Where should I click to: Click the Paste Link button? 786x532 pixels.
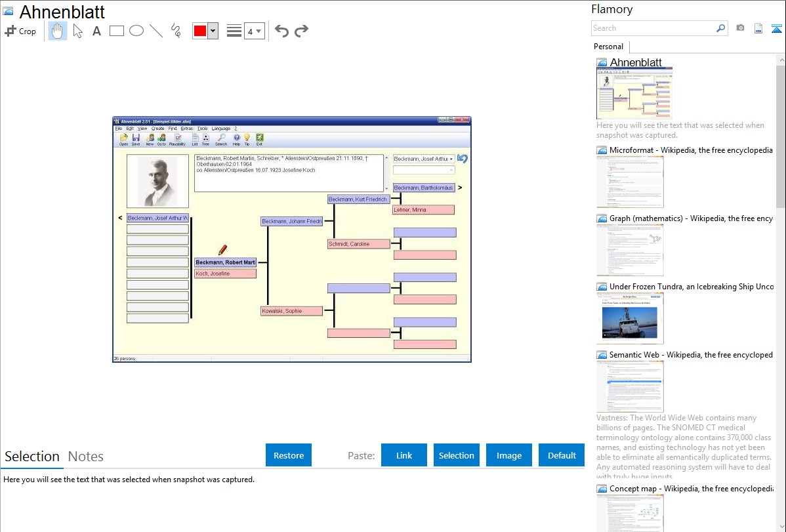pos(404,455)
